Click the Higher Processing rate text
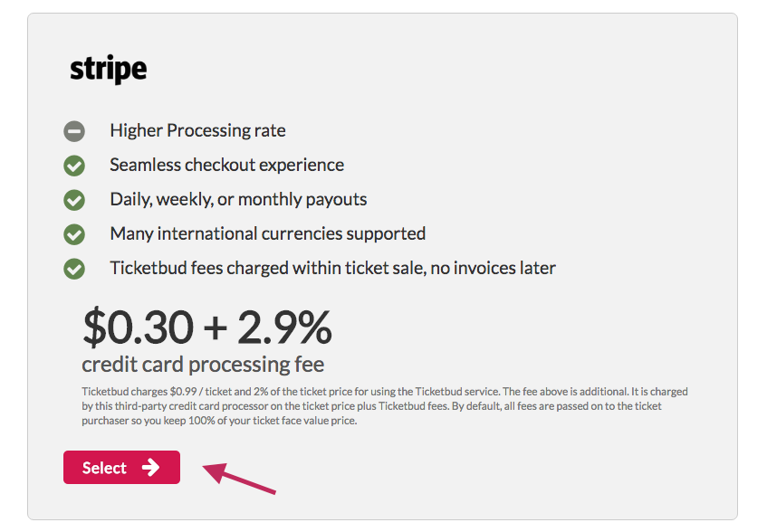Screen dimensions: 767x532 coord(197,130)
